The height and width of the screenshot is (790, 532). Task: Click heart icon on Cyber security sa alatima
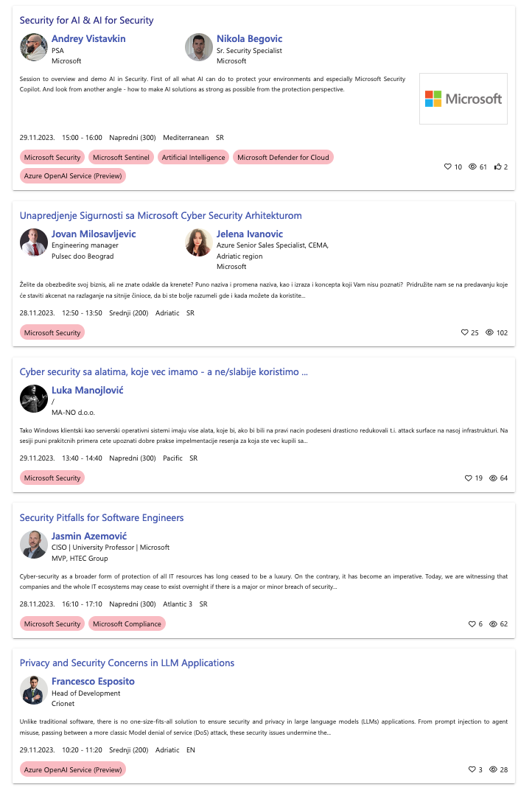(468, 478)
